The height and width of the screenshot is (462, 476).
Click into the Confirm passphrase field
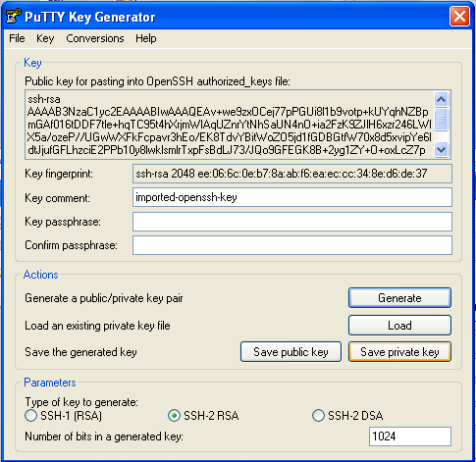[x=292, y=245]
